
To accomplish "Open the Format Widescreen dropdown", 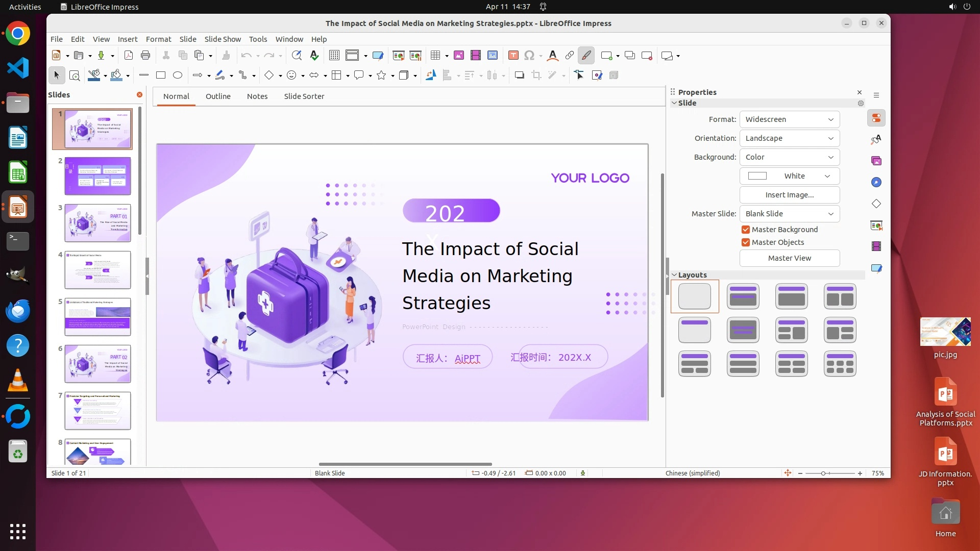I will [x=789, y=119].
